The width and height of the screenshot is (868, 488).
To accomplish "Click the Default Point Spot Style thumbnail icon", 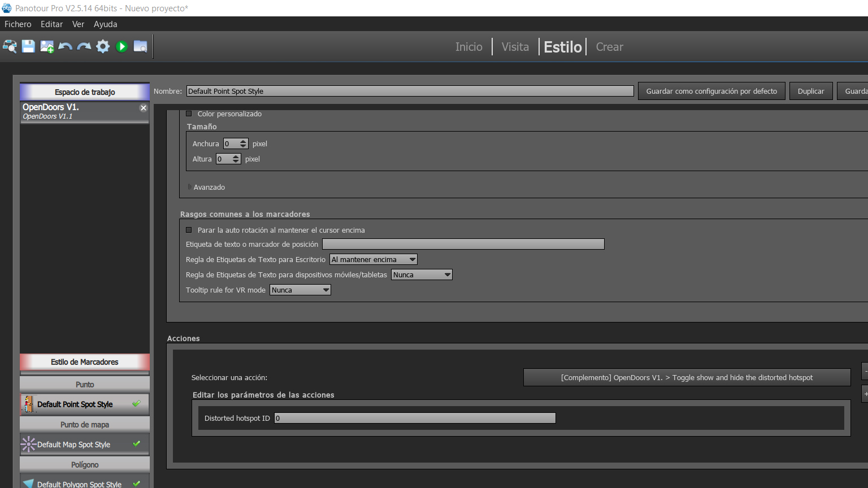I will 28,404.
